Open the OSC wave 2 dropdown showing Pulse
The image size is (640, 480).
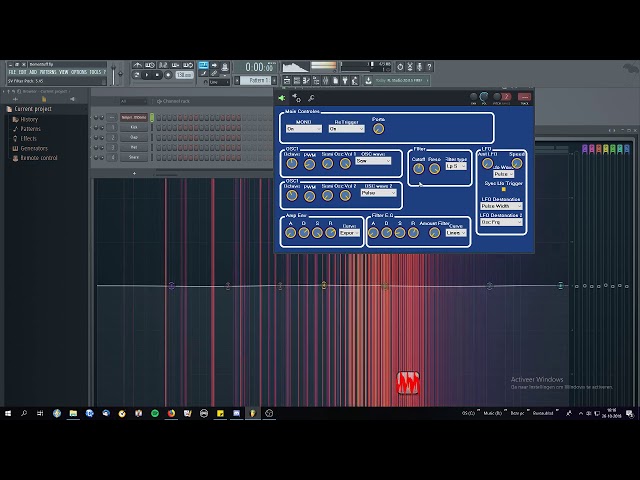[378, 193]
